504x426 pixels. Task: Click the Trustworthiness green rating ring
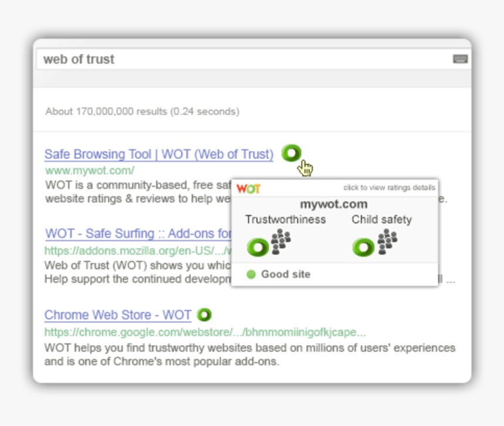258,247
